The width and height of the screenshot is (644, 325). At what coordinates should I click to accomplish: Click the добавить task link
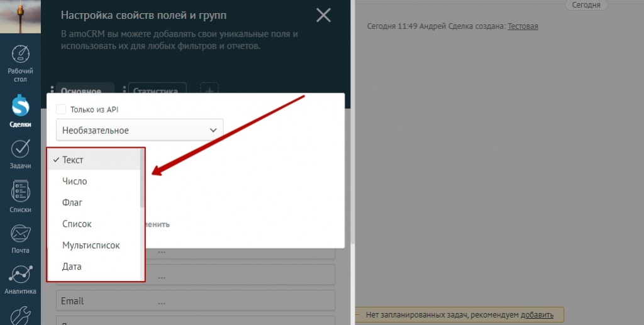coord(537,315)
